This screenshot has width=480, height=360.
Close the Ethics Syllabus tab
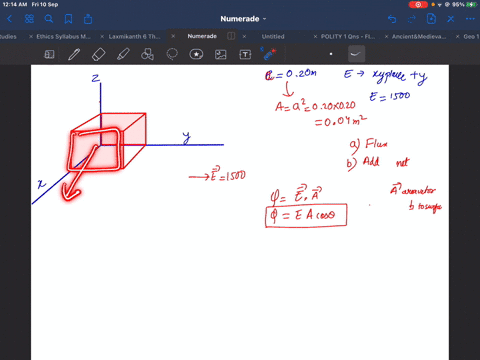point(31,36)
